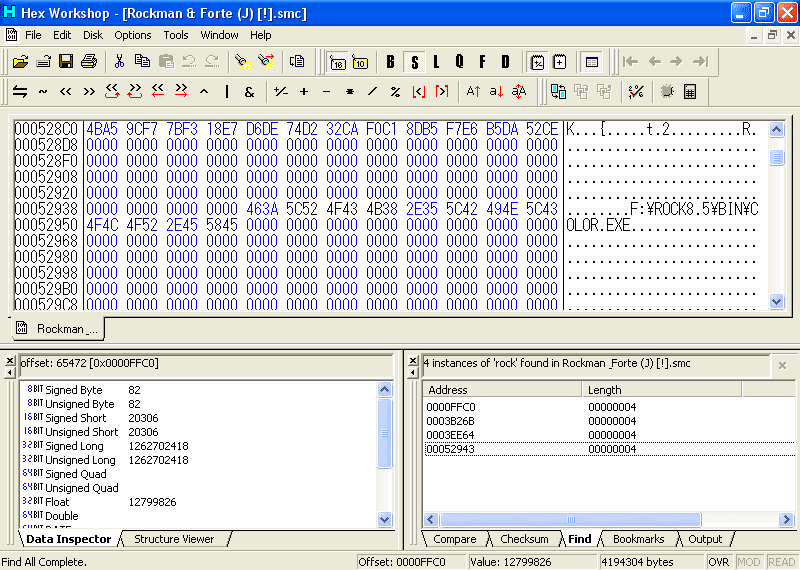
Task: Select find result address 0003B26B
Action: tap(451, 421)
